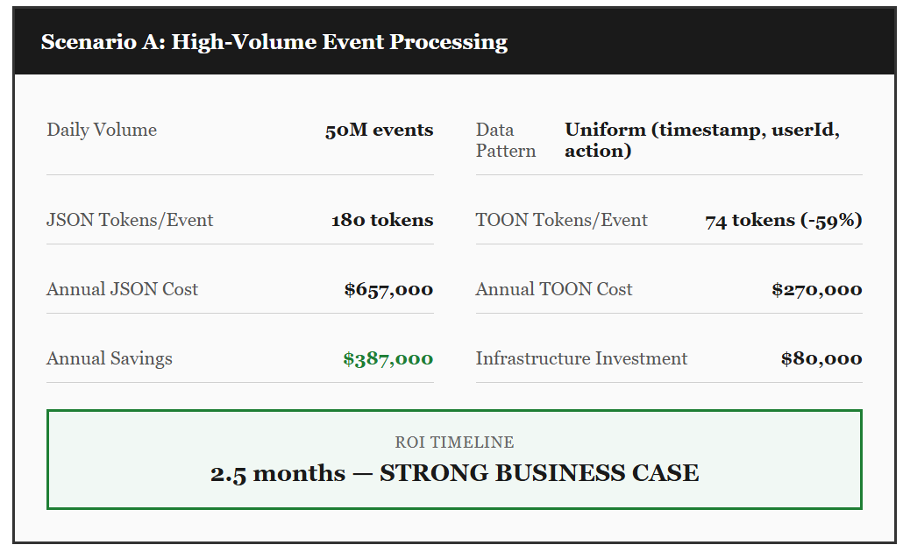The height and width of the screenshot is (552, 904).
Task: Select the 74 tokens (-59%) value
Action: [783, 220]
